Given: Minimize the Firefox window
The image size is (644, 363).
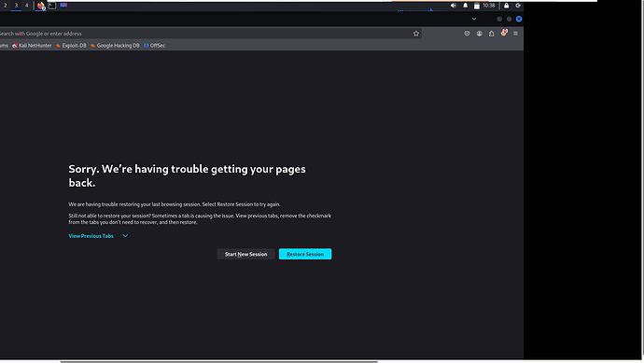Looking at the screenshot, I should click(x=499, y=19).
